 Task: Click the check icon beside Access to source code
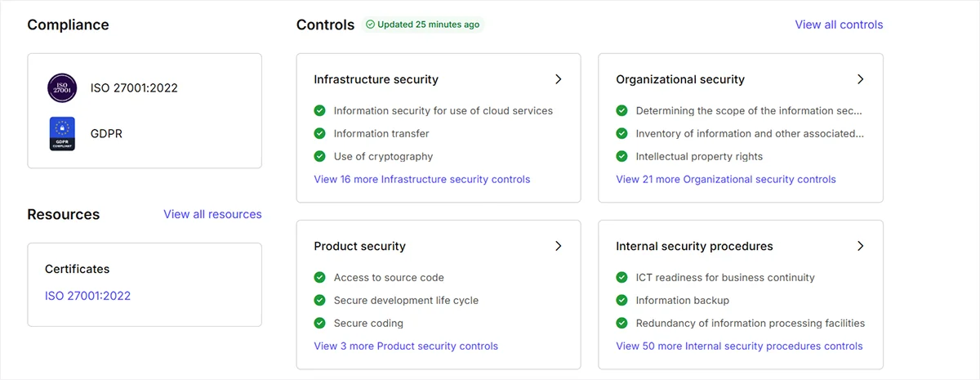[x=319, y=277]
